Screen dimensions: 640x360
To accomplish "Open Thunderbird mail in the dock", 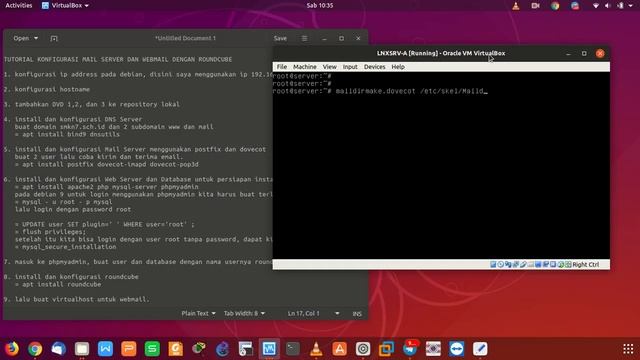I will (58, 349).
